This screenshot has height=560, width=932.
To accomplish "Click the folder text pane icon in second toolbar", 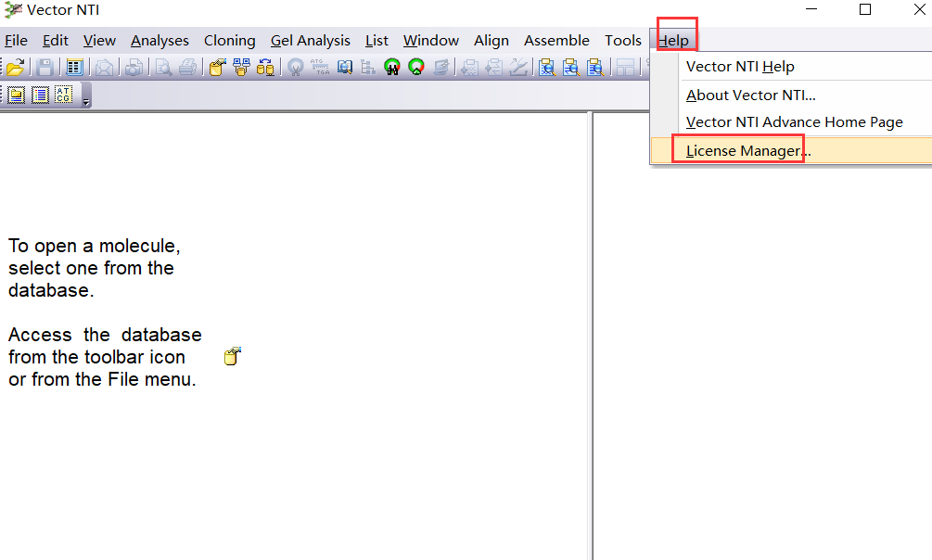I will (16, 95).
